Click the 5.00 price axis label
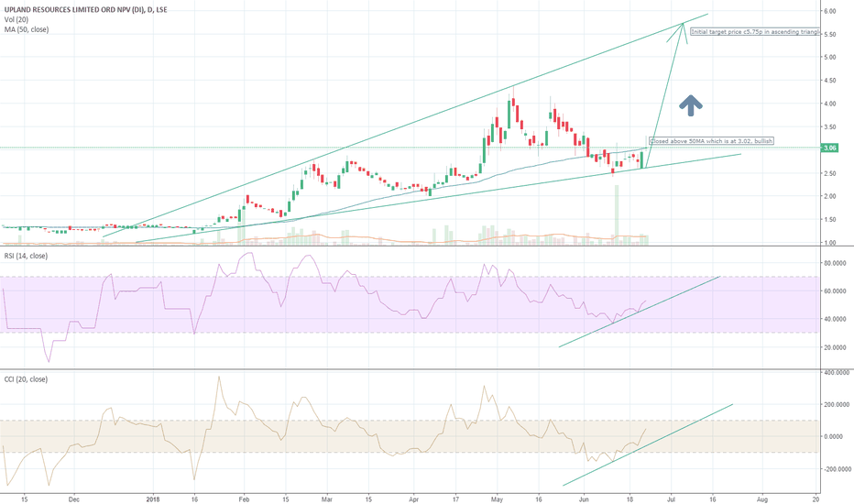Image resolution: width=854 pixels, height=504 pixels. [x=829, y=57]
